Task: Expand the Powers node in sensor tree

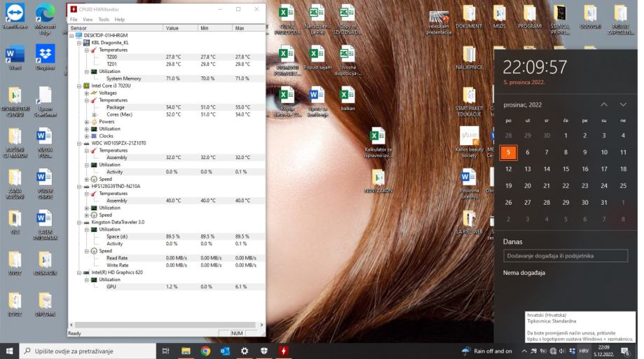Action: coord(86,122)
